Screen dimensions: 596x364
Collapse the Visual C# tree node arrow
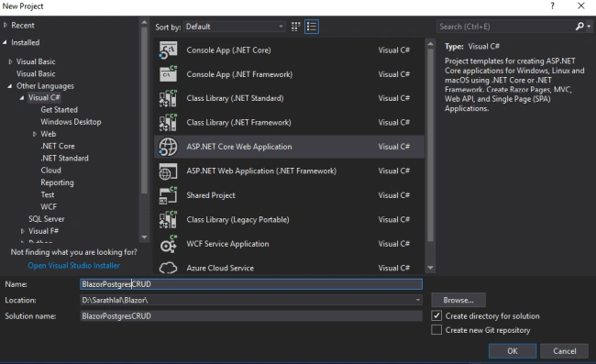(22, 98)
